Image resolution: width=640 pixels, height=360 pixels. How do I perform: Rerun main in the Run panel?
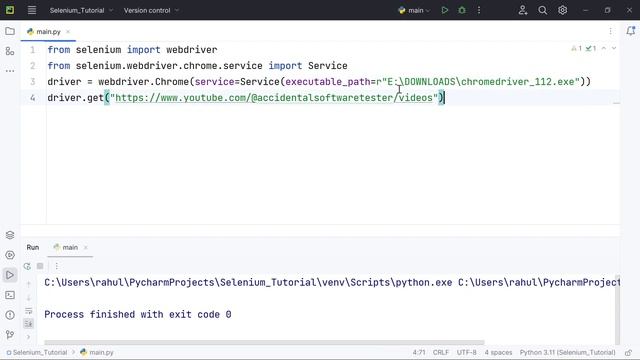(27, 266)
